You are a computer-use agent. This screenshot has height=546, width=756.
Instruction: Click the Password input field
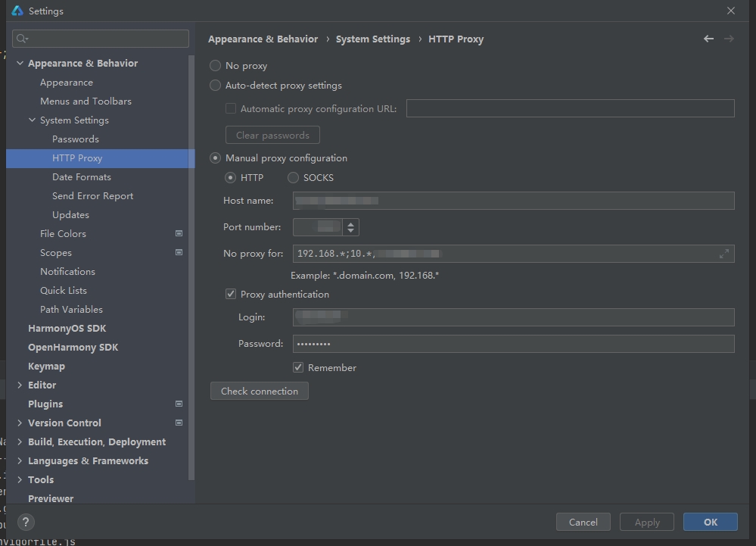pos(514,344)
